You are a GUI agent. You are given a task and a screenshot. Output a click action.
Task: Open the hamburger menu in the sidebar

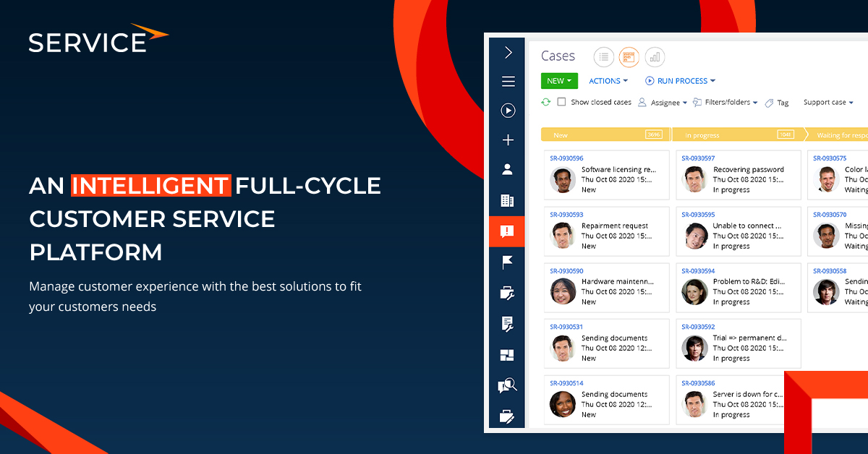(x=507, y=81)
